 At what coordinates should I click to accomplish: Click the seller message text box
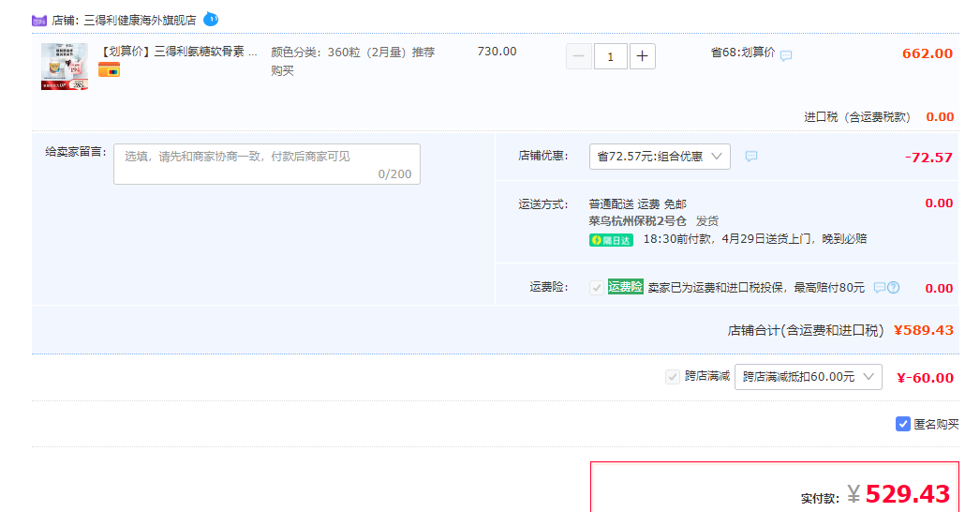coord(267,164)
